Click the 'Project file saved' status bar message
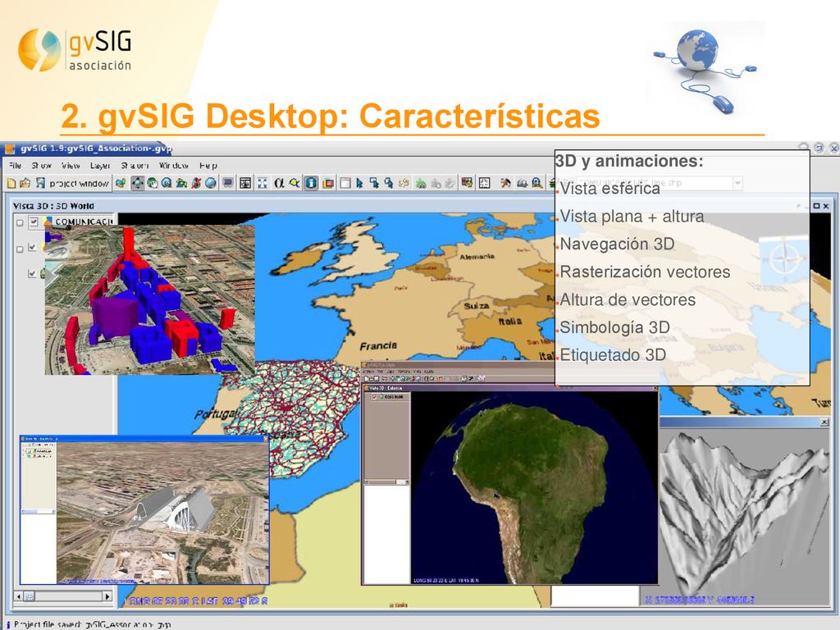This screenshot has height=630, width=840. point(92,624)
